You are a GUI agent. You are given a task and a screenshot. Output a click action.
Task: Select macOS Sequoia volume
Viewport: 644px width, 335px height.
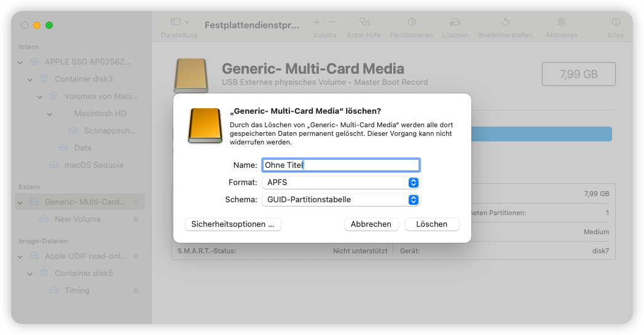pyautogui.click(x=93, y=165)
